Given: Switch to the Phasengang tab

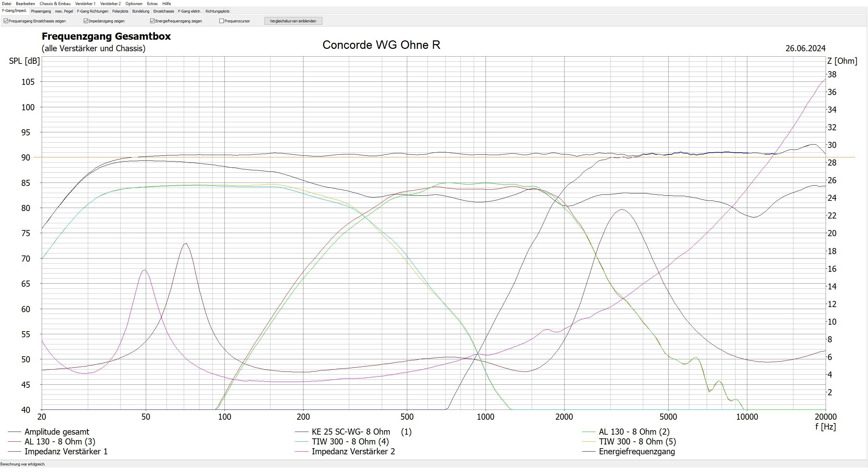Looking at the screenshot, I should [x=41, y=11].
